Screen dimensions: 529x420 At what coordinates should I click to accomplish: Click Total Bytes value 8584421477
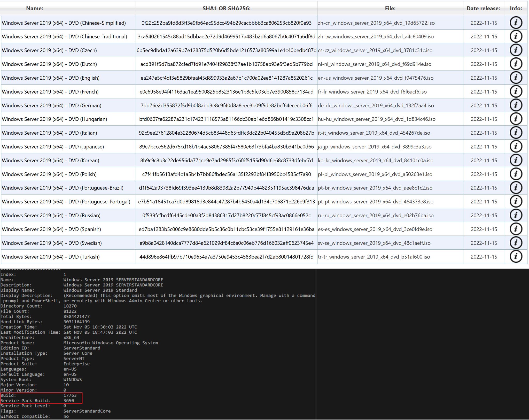pos(76,316)
